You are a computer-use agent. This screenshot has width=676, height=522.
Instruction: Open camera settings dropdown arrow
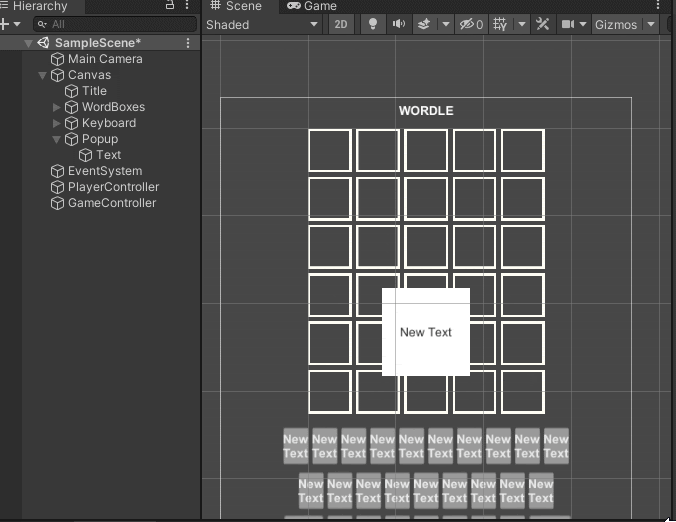[x=583, y=24]
